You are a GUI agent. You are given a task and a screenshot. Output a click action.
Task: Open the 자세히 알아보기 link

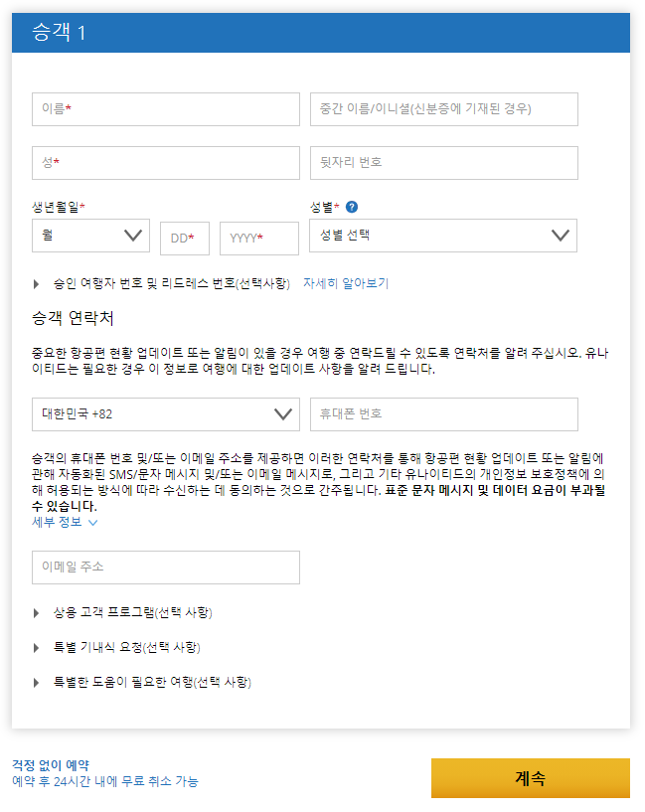(346, 283)
